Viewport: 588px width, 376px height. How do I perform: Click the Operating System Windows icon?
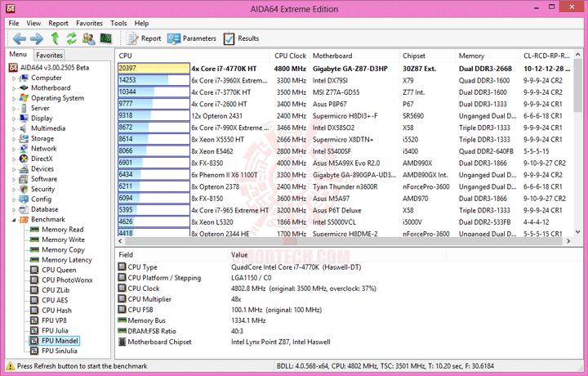point(24,98)
